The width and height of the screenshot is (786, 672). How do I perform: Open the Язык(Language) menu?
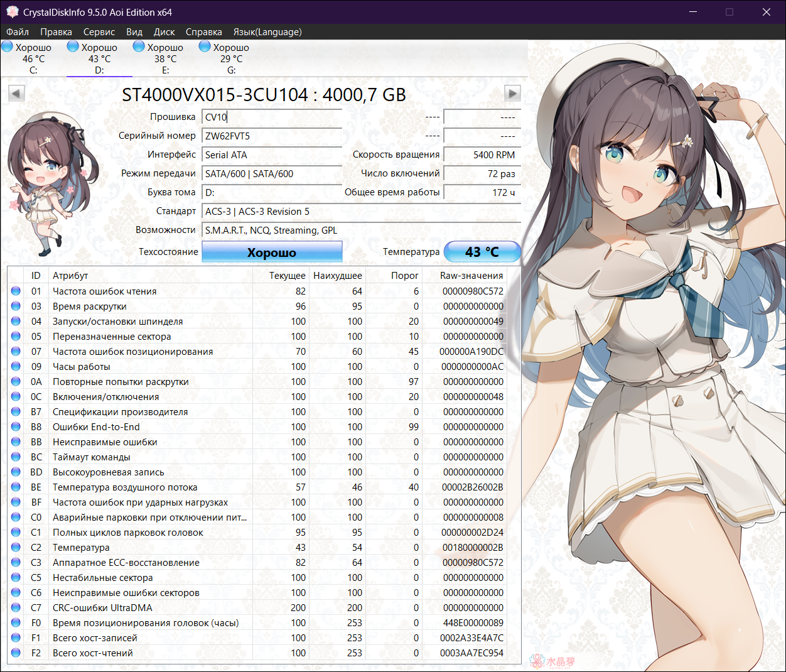point(267,32)
